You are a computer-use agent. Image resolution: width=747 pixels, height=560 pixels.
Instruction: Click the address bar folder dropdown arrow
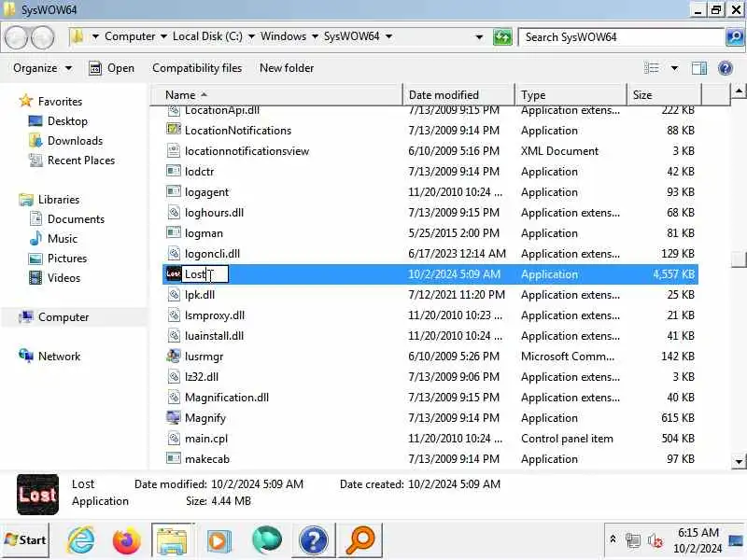(x=95, y=36)
